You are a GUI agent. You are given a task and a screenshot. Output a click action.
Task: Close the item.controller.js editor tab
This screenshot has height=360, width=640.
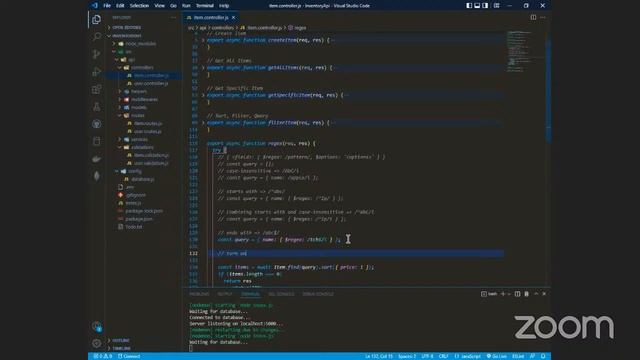coord(233,18)
